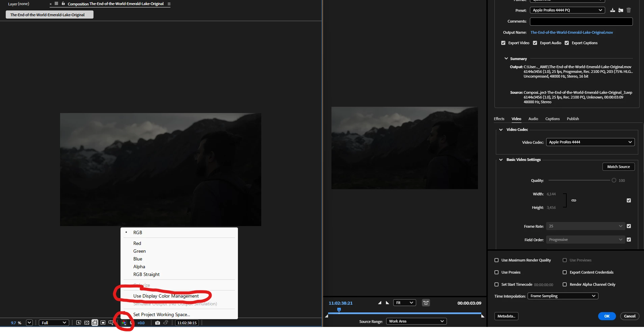Toggle the transparency grid checkerboard icon
Screen dimensions: 644x332
(x=87, y=323)
